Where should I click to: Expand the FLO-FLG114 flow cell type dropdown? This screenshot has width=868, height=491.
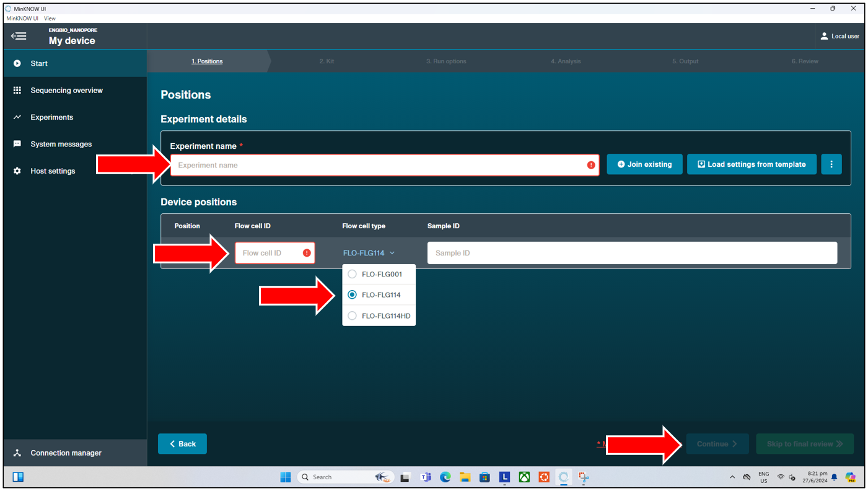(369, 253)
